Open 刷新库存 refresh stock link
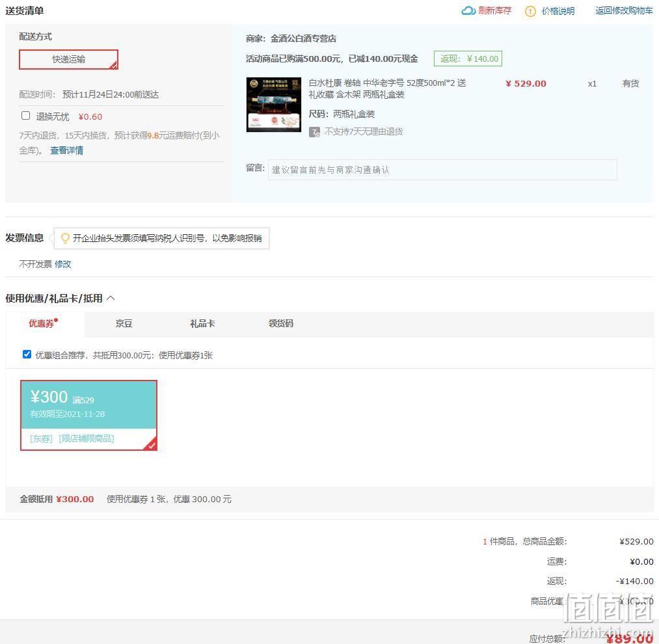This screenshot has width=659, height=644. (x=494, y=10)
